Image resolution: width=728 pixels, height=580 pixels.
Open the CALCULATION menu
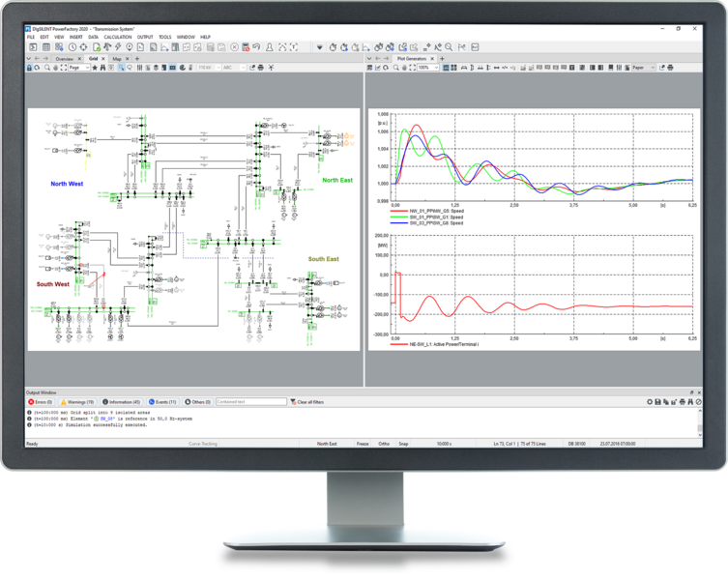tap(117, 37)
